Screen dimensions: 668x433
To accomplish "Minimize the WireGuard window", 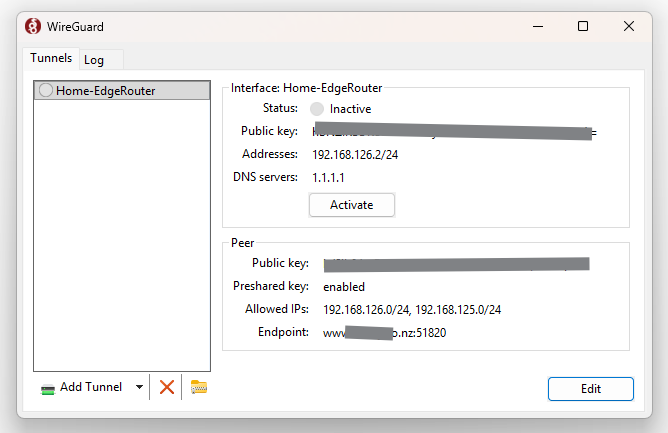I will 538,27.
